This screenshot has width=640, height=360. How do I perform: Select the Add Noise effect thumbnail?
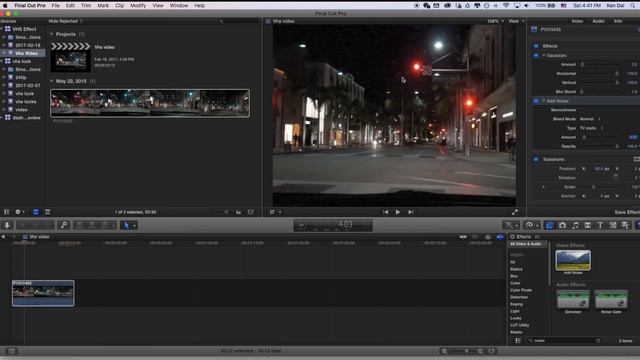click(573, 260)
